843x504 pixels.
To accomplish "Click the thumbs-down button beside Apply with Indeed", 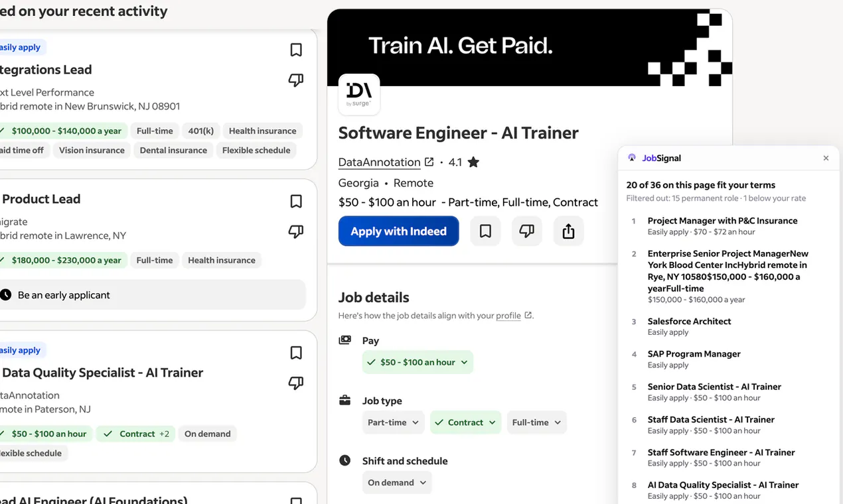I will point(526,231).
